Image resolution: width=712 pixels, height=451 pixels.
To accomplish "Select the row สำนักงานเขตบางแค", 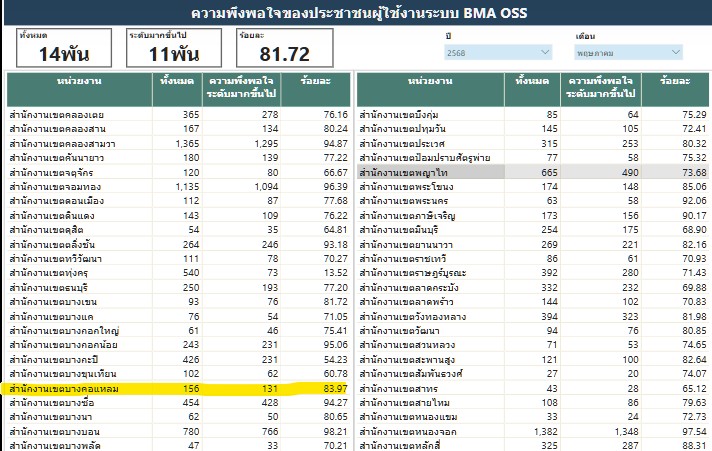I will 178,316.
